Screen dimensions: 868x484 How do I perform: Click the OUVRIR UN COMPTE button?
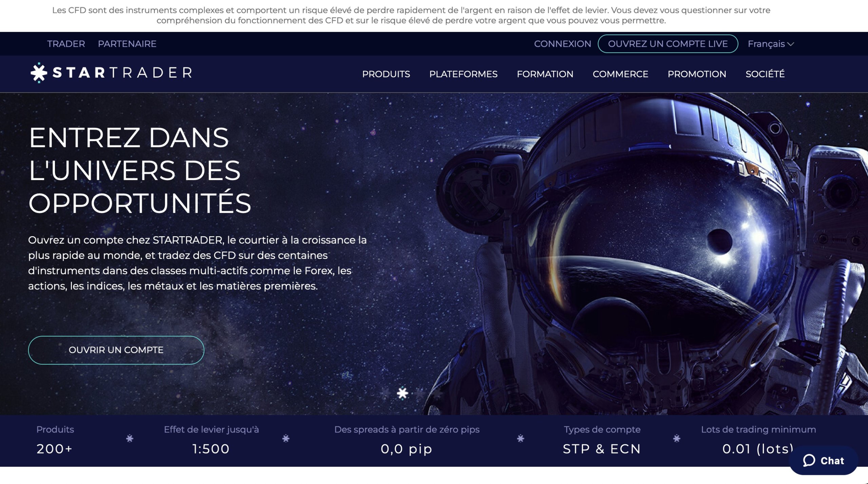[x=116, y=350]
